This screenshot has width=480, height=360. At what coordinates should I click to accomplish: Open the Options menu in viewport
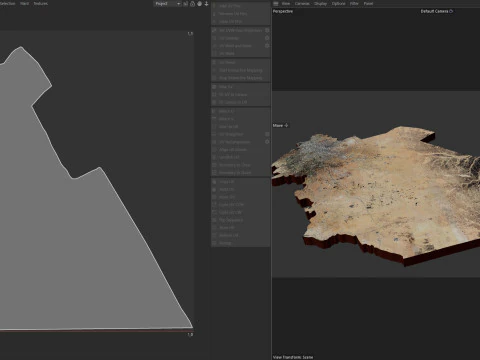pos(338,3)
